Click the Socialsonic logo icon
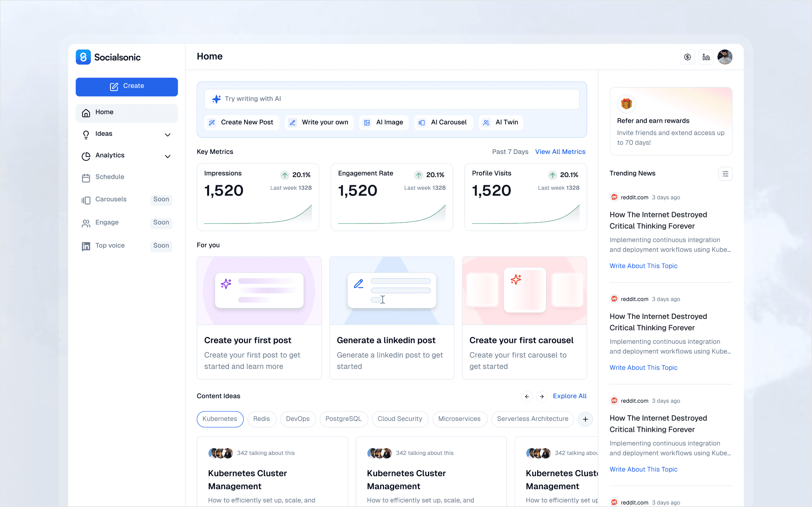812x507 pixels. pyautogui.click(x=83, y=57)
